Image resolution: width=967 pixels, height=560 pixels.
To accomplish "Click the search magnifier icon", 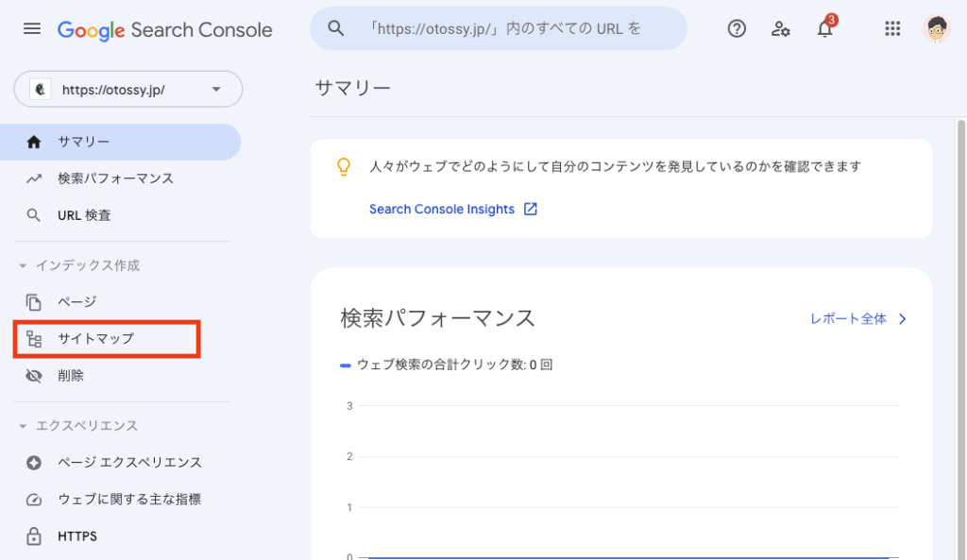I will [336, 28].
